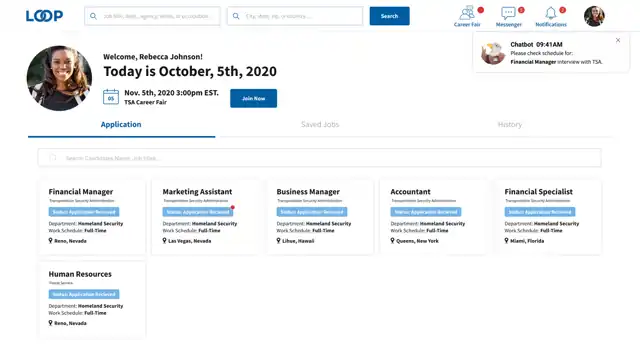Viewport: 640px width, 360px height.
Task: Switch to the Application tab
Action: pyautogui.click(x=121, y=124)
